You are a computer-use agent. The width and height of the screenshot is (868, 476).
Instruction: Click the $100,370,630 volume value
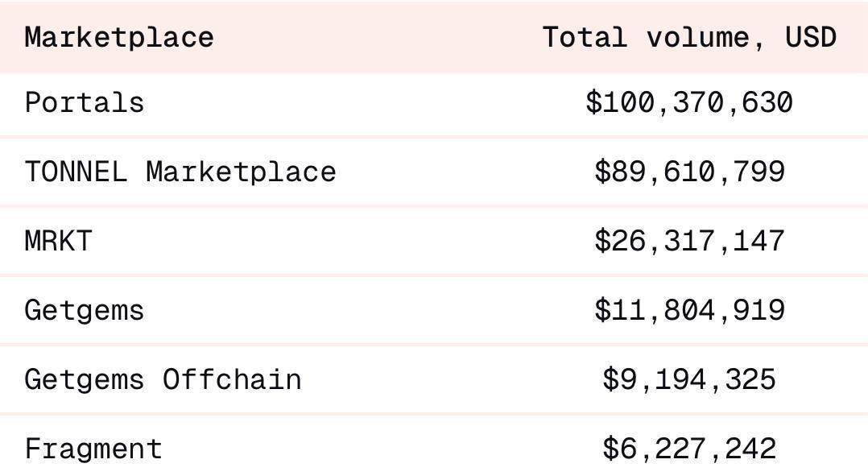coord(689,102)
